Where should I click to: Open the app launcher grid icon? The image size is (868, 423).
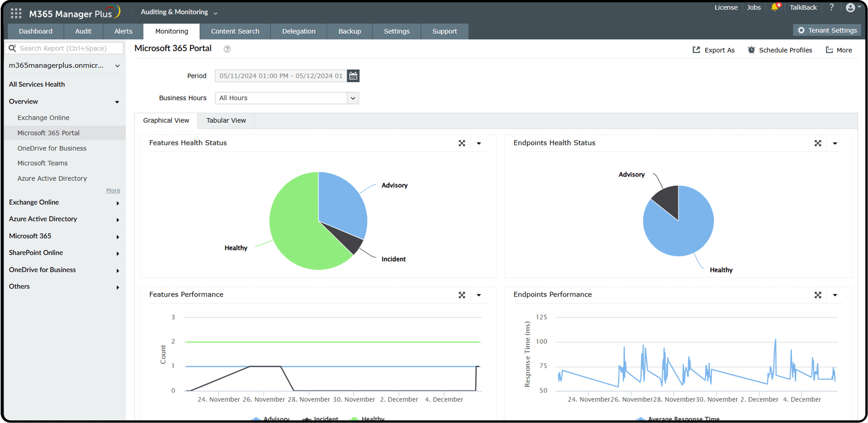coord(16,14)
